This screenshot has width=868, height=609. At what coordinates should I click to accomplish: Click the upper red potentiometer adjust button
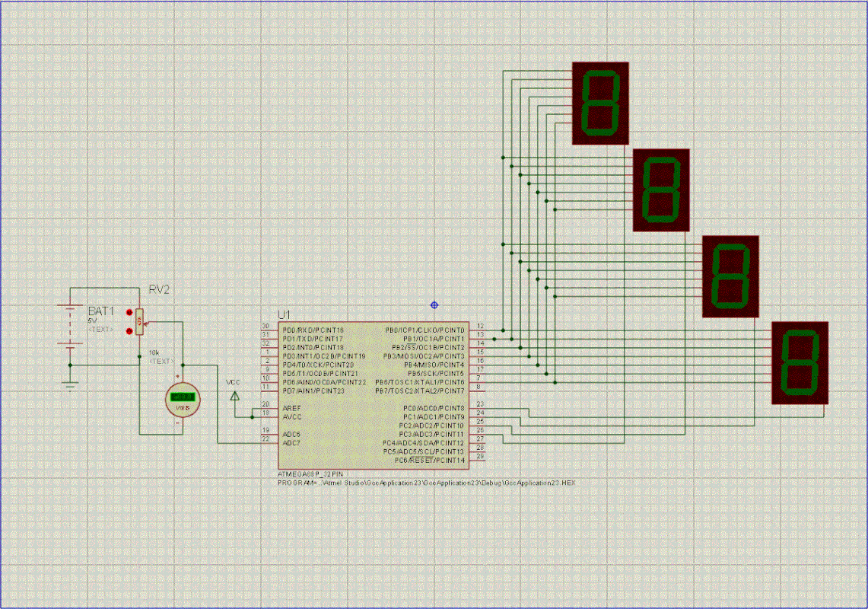pos(129,313)
